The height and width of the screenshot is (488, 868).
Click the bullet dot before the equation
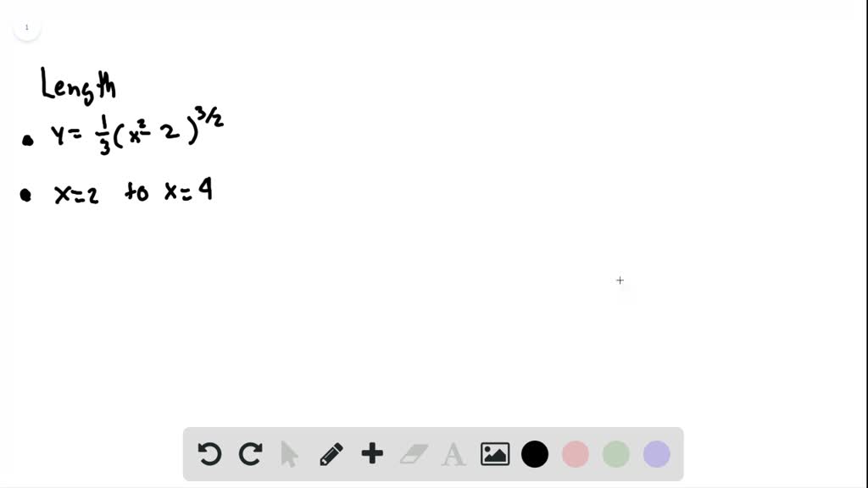(28, 141)
